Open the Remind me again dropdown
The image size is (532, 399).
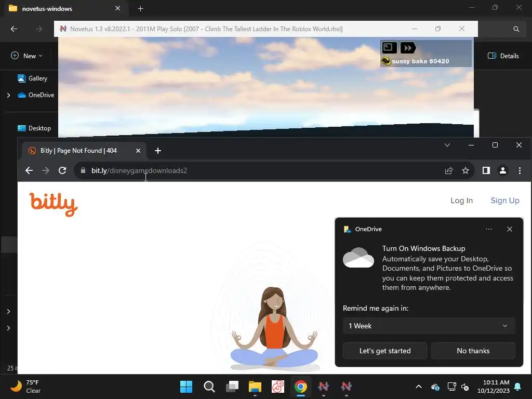(x=429, y=326)
